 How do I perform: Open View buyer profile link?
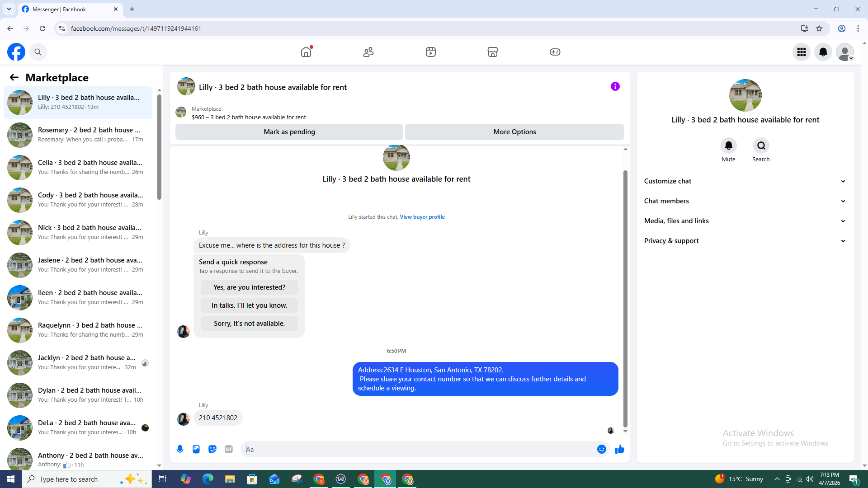422,217
